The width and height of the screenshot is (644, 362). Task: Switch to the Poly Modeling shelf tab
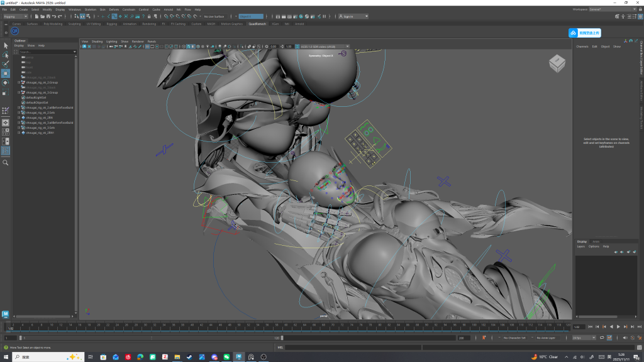[53, 24]
